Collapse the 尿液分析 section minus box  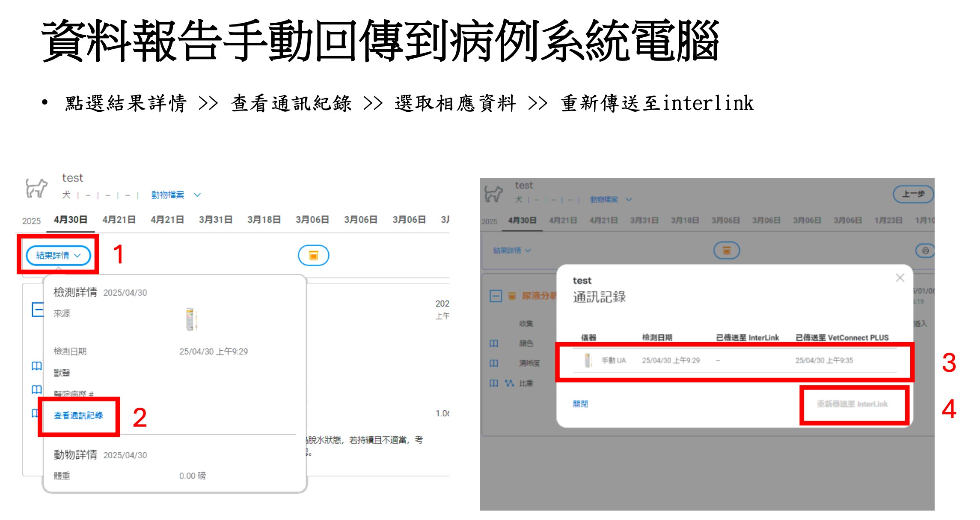pyautogui.click(x=496, y=296)
